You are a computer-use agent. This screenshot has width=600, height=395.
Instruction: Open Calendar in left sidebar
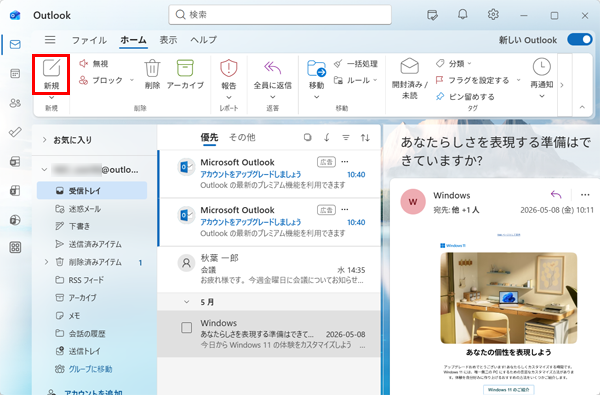pyautogui.click(x=15, y=73)
